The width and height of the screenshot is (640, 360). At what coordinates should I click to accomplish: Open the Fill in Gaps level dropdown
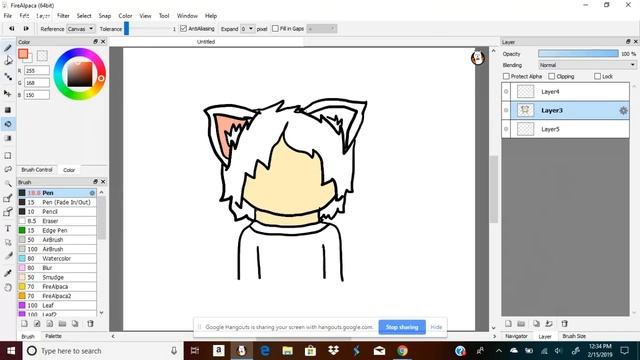click(x=322, y=29)
